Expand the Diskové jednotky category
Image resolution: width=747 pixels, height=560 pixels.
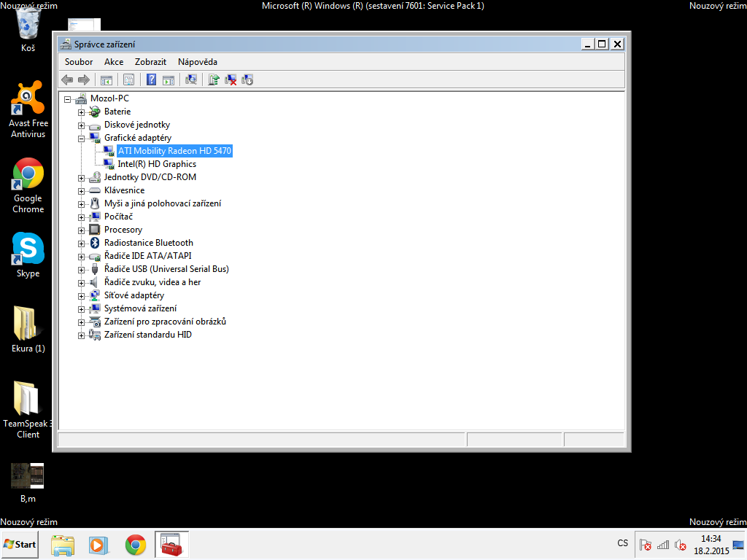point(82,126)
